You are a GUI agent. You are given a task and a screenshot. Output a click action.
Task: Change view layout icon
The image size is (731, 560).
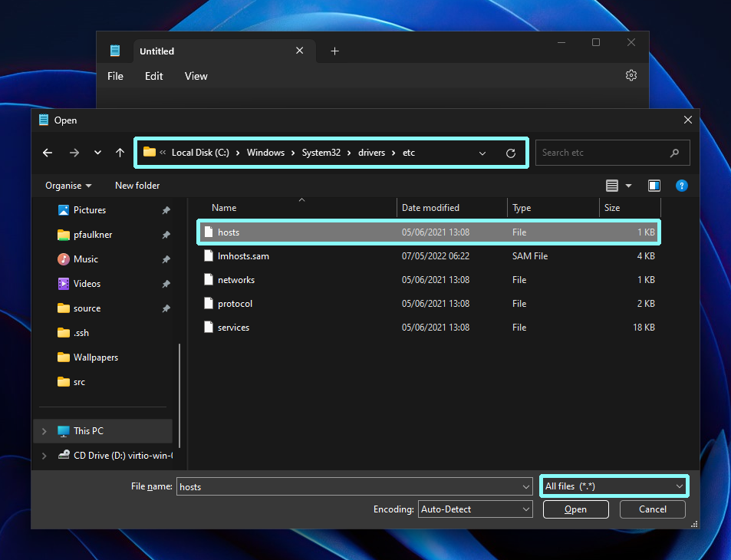point(612,186)
